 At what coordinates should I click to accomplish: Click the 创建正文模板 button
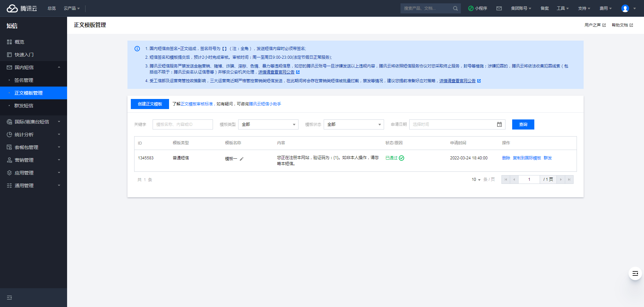150,104
